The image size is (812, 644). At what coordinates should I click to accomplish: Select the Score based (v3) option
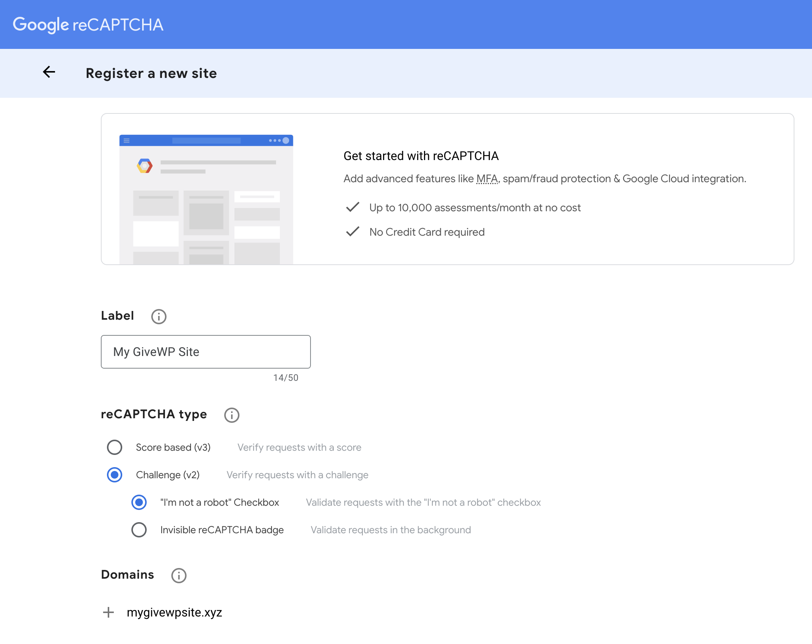tap(114, 447)
